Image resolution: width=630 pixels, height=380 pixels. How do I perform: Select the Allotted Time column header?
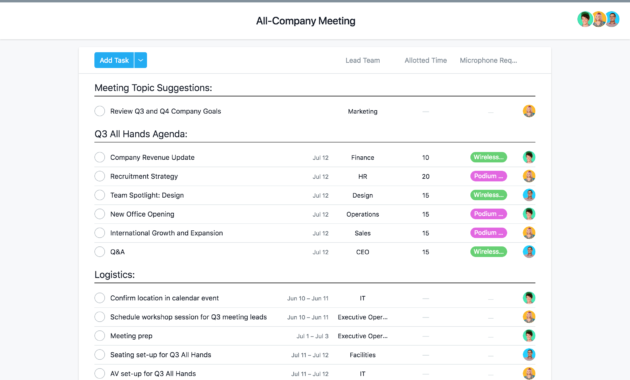425,60
